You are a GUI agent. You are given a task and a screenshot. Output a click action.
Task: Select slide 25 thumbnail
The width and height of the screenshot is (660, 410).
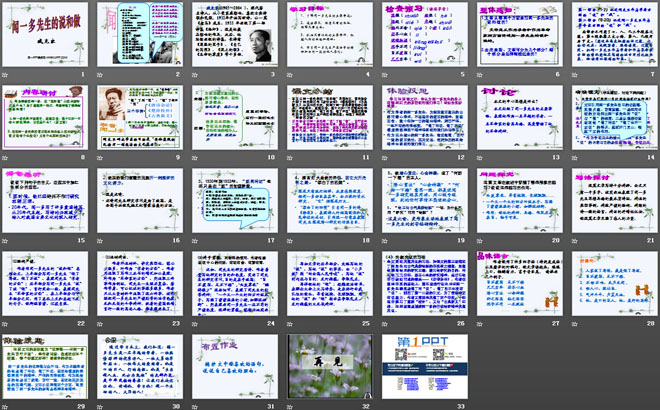[x=330, y=283]
